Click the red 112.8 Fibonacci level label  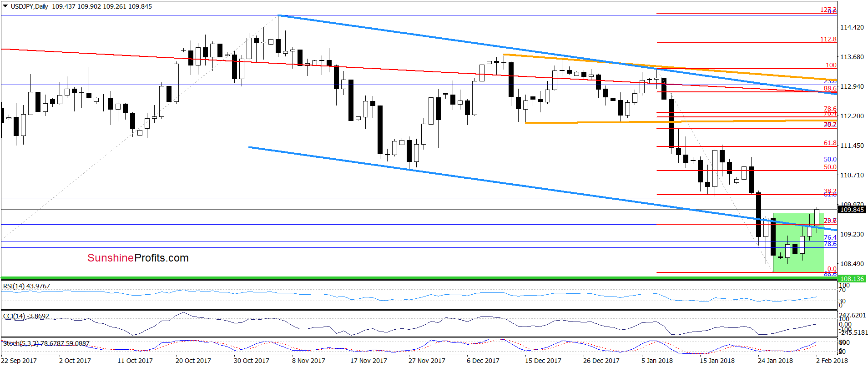(x=828, y=40)
